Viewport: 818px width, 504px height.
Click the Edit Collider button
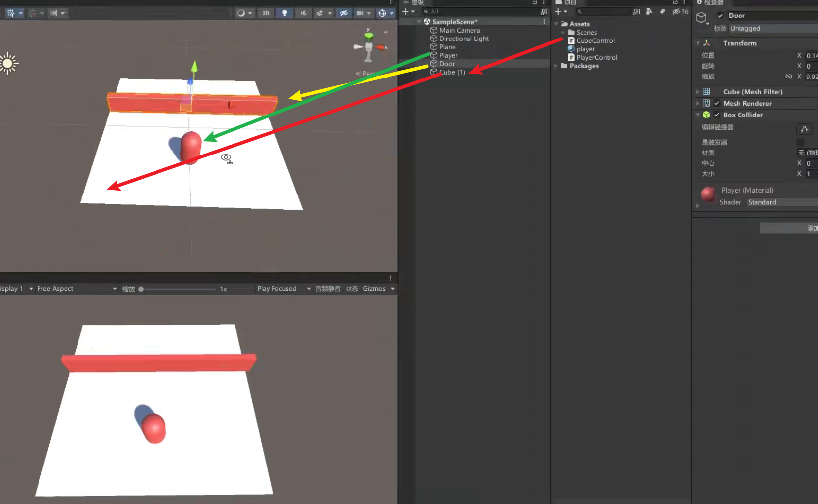(804, 129)
